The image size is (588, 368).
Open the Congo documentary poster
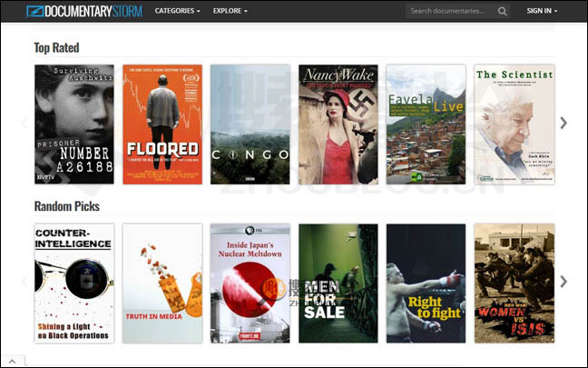point(250,124)
